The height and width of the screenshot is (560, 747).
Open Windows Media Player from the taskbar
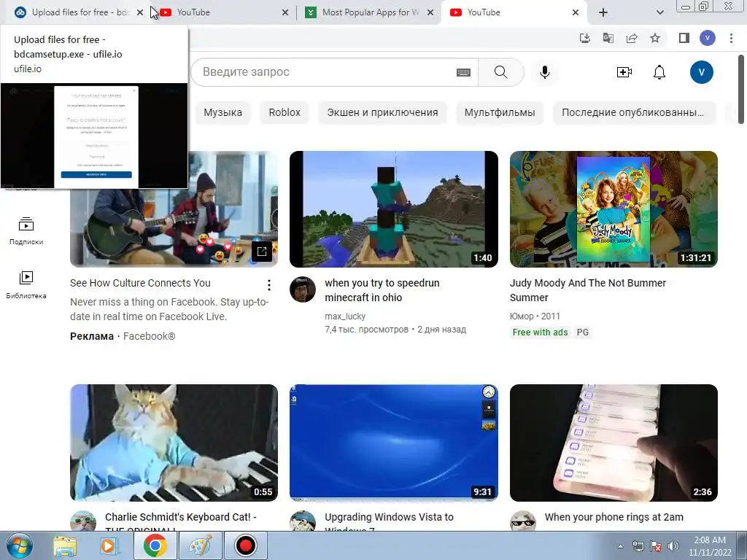109,545
